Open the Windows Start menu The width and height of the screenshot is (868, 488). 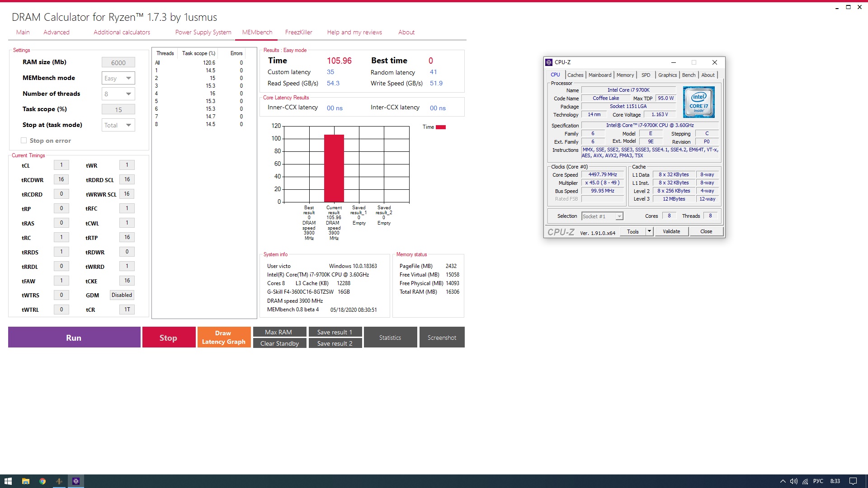coord(8,481)
